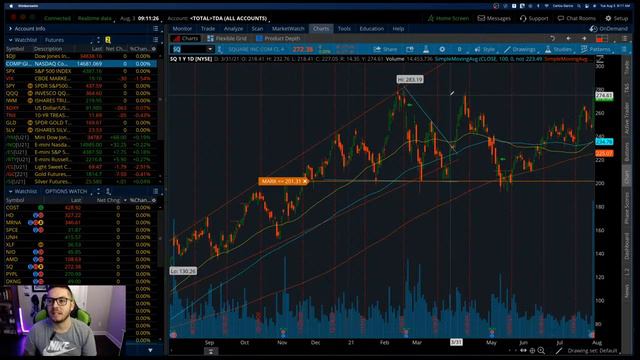Click the flask quick-study icon in chart toolbar
The height and width of the screenshot is (360, 640).
point(426,49)
